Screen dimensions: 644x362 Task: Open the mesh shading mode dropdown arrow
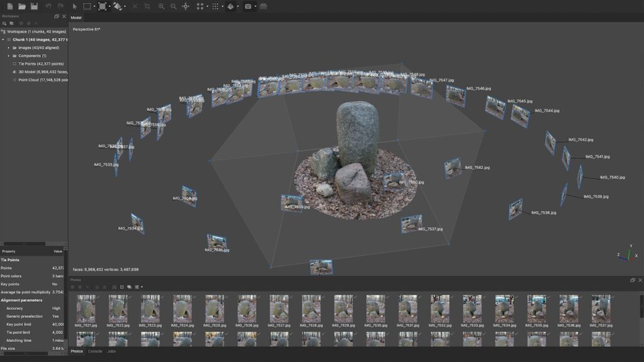coord(238,6)
